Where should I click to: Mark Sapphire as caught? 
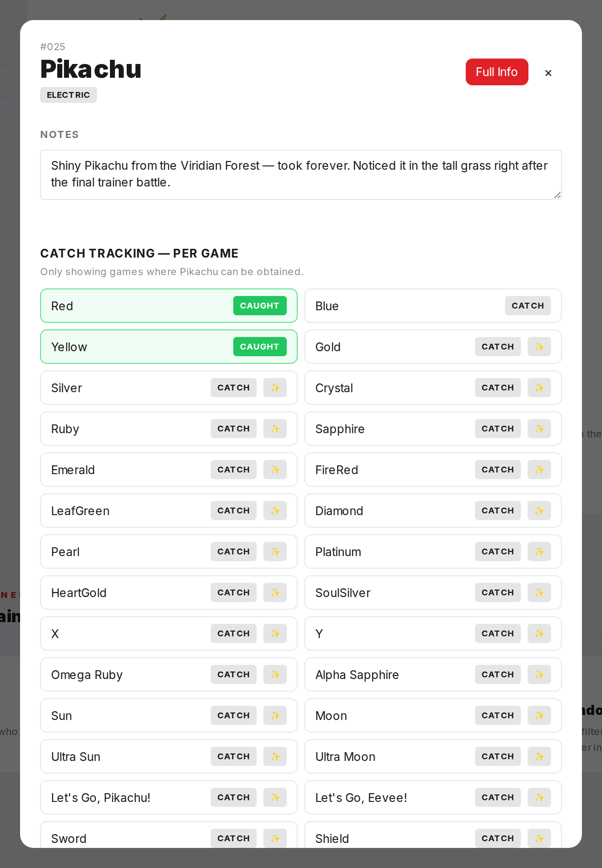pos(497,429)
